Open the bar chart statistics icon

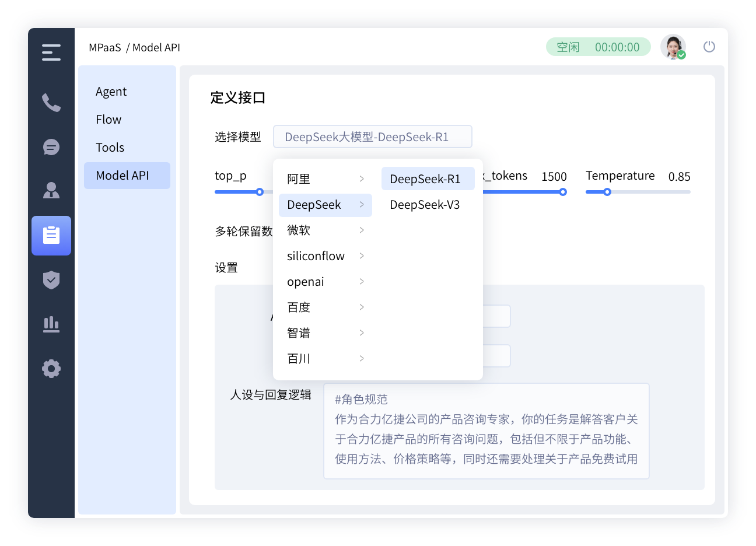click(51, 324)
